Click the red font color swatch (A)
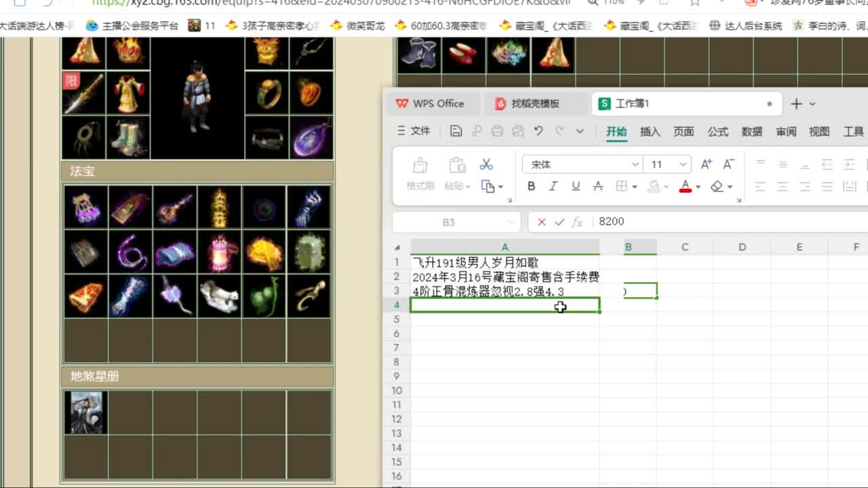The width and height of the screenshot is (868, 488). tap(685, 186)
